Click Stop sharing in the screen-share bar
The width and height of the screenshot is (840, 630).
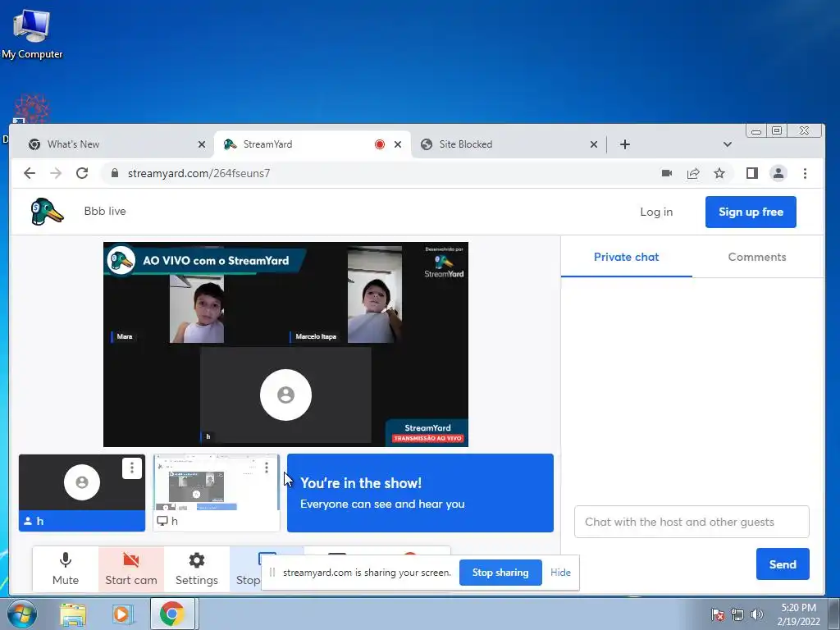coord(500,572)
